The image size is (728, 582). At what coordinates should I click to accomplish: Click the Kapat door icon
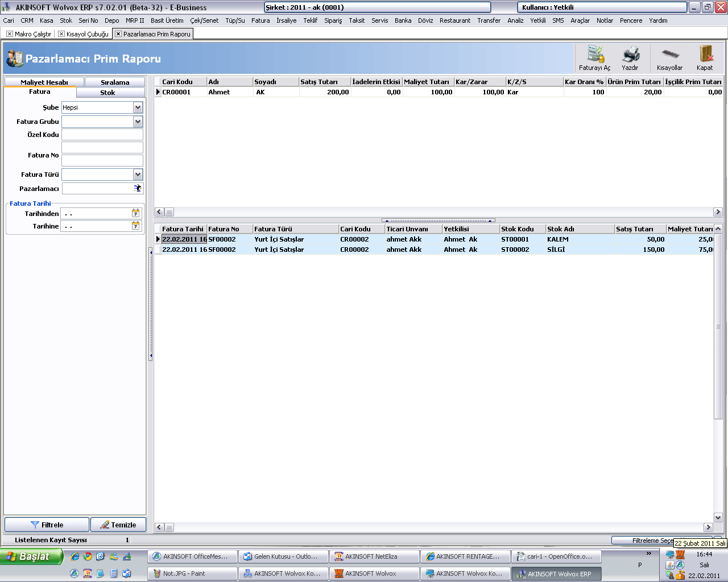pos(705,58)
